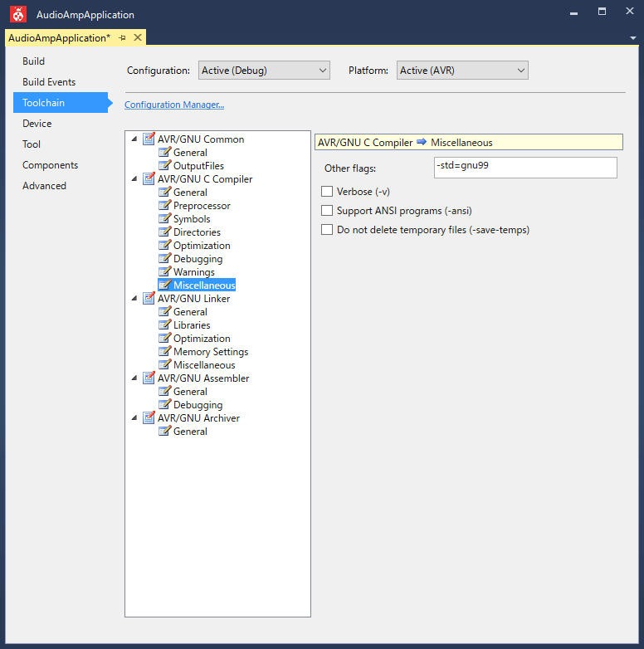Click the Other flags text field
Viewport: 644px width, 649px height.
click(525, 168)
